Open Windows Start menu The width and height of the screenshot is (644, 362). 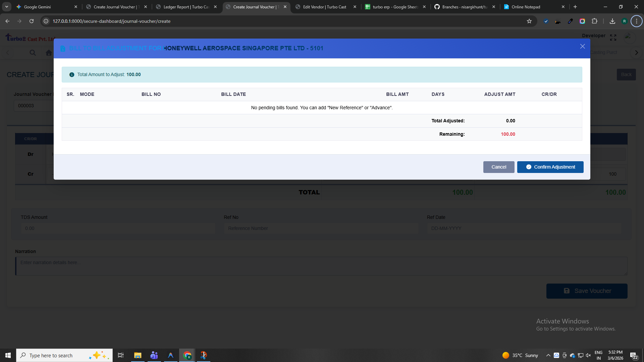click(x=8, y=355)
